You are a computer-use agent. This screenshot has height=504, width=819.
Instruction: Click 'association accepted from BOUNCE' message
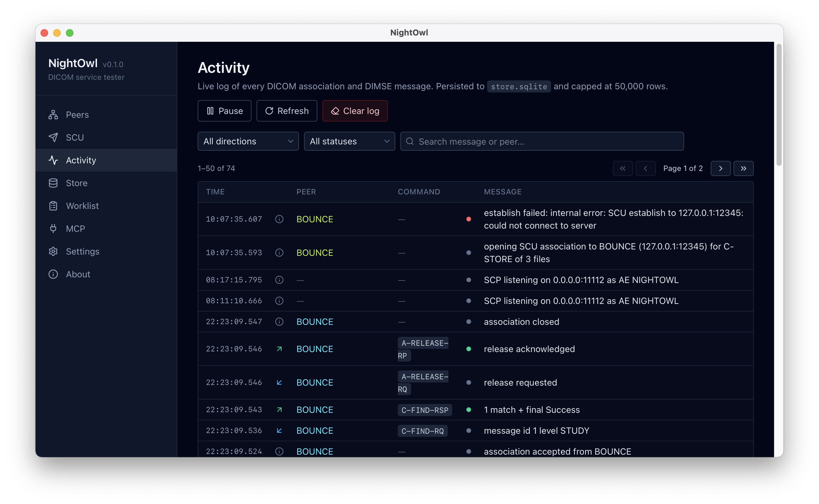point(557,451)
